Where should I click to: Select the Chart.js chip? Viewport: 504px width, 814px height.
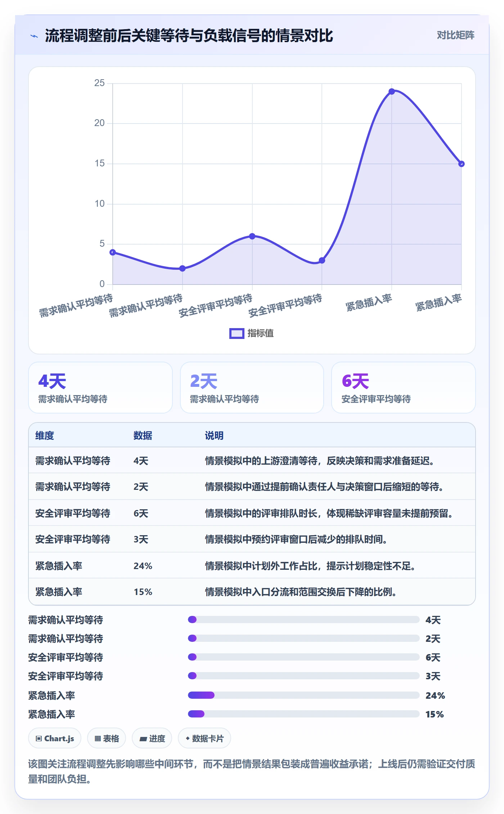(x=55, y=738)
